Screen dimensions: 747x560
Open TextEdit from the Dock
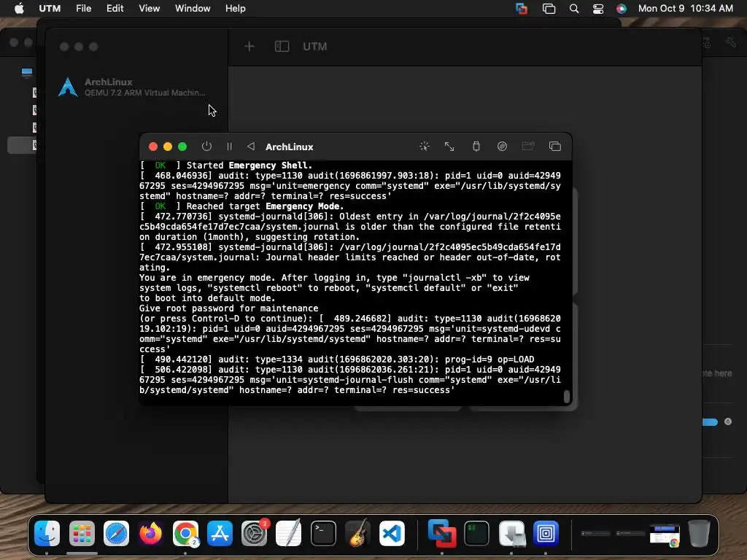pyautogui.click(x=289, y=533)
